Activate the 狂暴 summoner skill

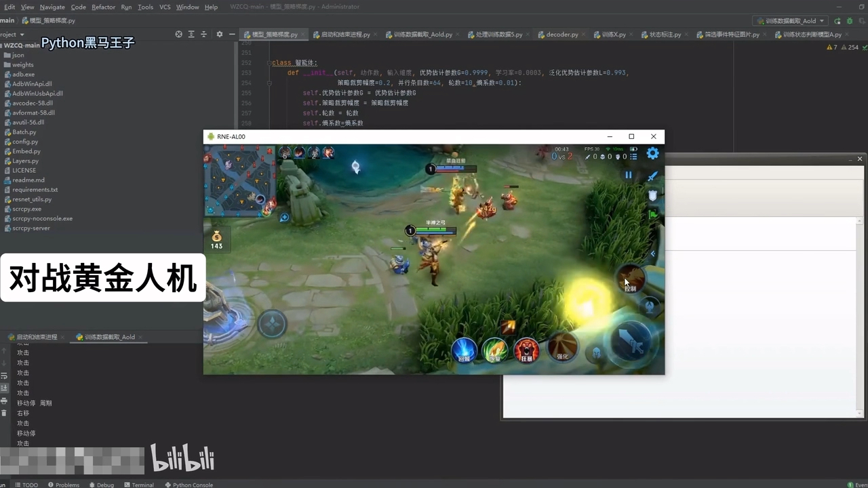pyautogui.click(x=527, y=349)
